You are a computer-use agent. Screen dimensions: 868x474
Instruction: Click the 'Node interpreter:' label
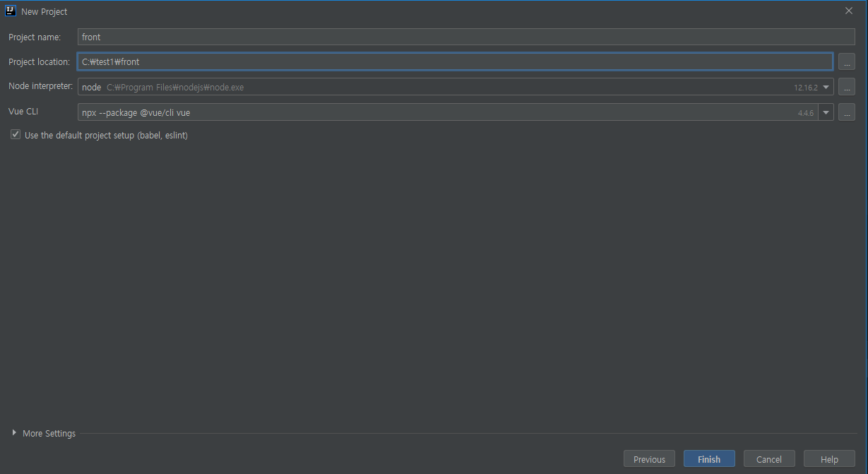pos(40,86)
